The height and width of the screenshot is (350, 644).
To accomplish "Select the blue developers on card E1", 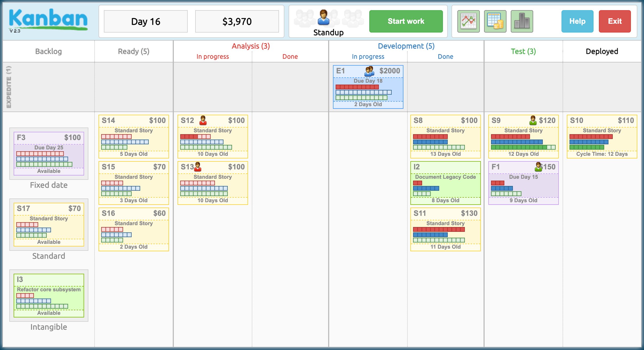I will point(369,71).
